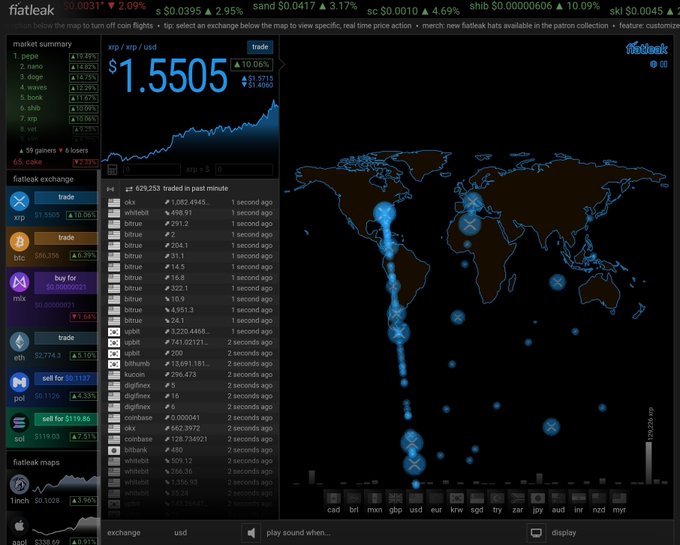
Task: Open the usd currency selector in bottom bar
Action: click(x=180, y=533)
